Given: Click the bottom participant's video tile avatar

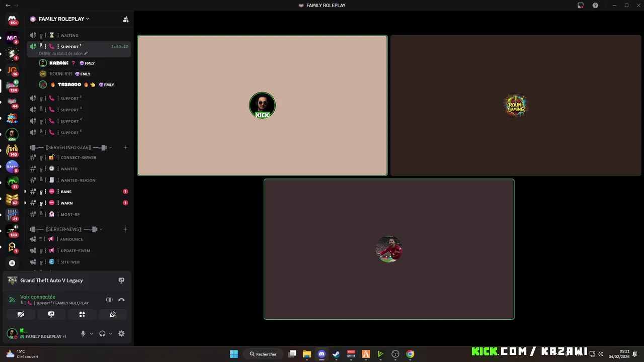Looking at the screenshot, I should coord(389,249).
